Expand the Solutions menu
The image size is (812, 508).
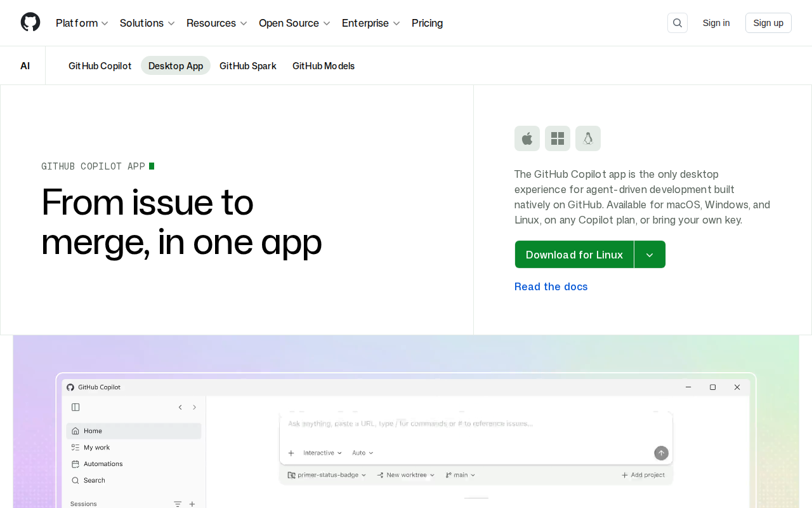[147, 23]
